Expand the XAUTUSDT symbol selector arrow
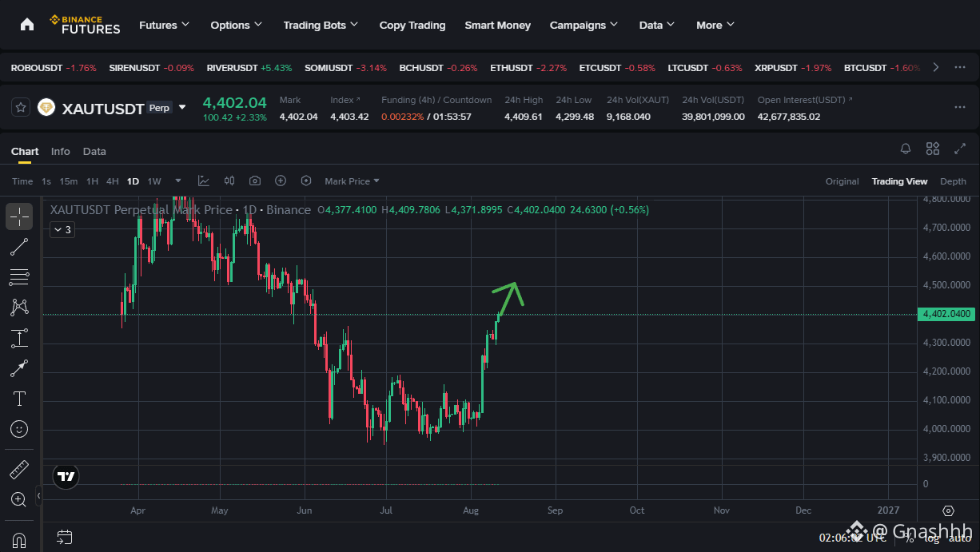980x552 pixels. 182,107
